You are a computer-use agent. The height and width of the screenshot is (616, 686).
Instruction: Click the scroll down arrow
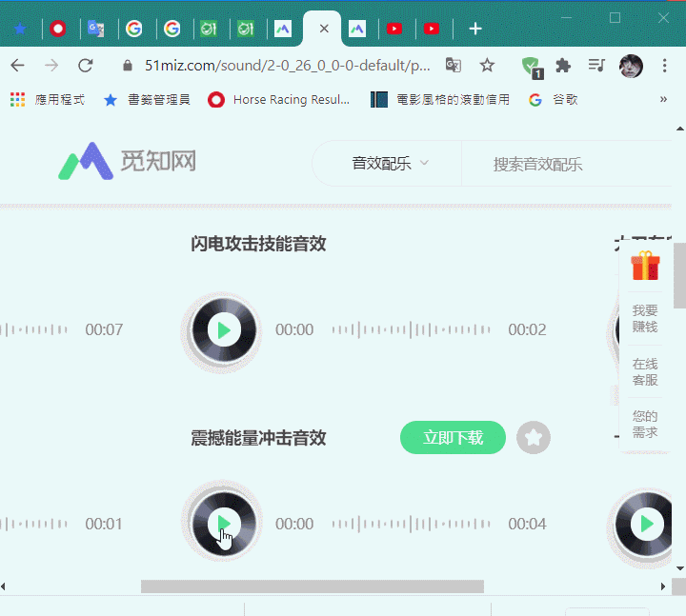click(680, 568)
